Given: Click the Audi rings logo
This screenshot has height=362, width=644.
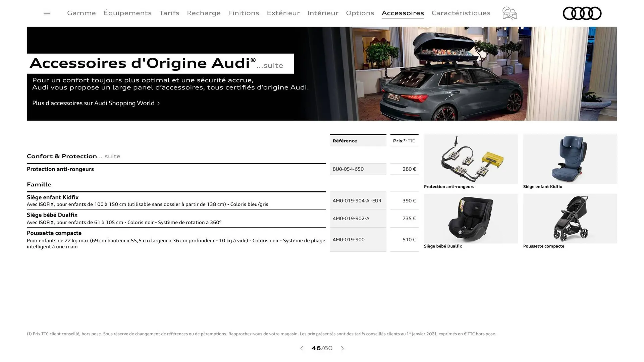Looking at the screenshot, I should click(582, 13).
